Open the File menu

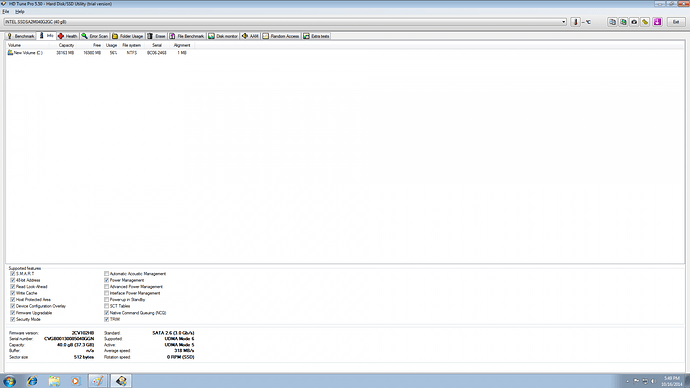point(6,12)
